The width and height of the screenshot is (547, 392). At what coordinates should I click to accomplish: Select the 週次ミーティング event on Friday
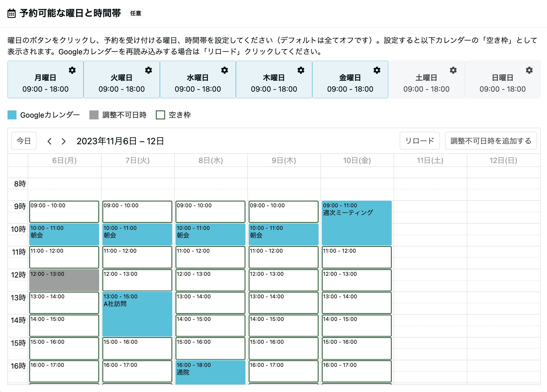click(356, 223)
